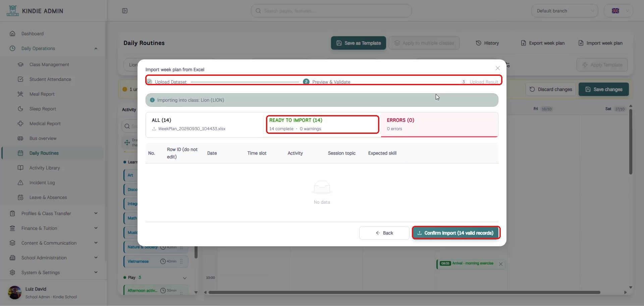Open Activity Library book icon
644x306 pixels.
click(20, 168)
